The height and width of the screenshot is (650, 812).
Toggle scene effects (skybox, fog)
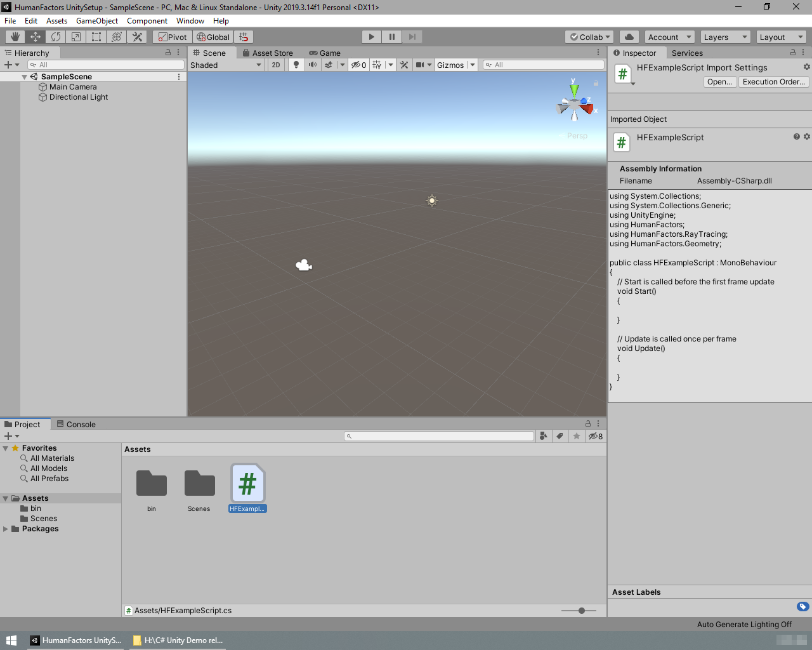pyautogui.click(x=329, y=65)
